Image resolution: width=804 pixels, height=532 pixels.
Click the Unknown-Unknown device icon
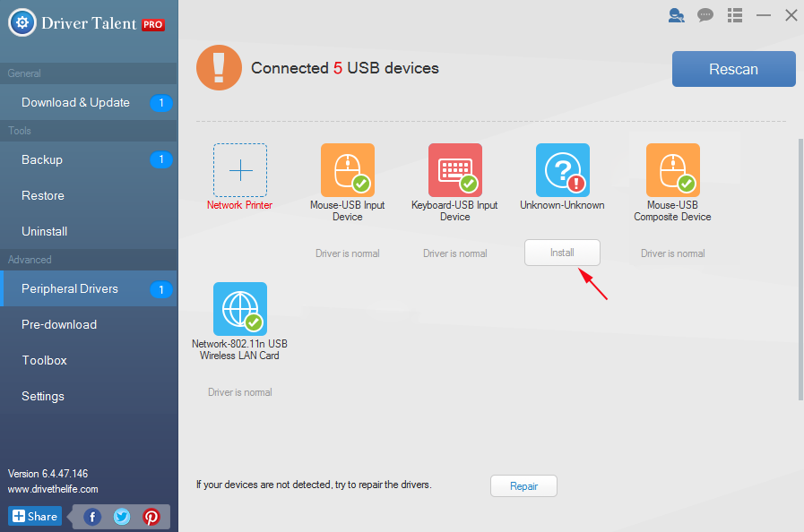[562, 170]
